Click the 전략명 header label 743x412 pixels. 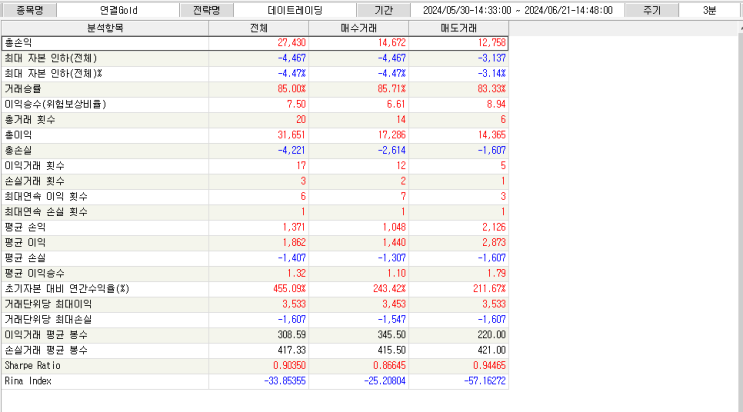click(206, 10)
